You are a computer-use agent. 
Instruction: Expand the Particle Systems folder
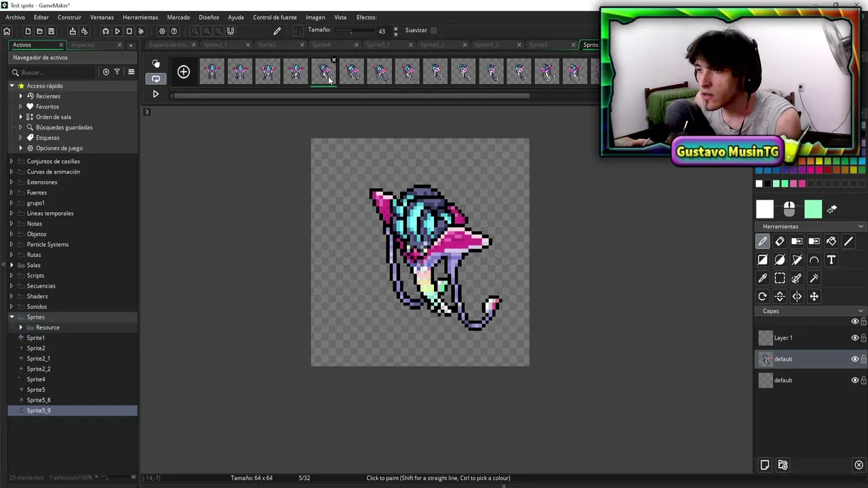[12, 244]
